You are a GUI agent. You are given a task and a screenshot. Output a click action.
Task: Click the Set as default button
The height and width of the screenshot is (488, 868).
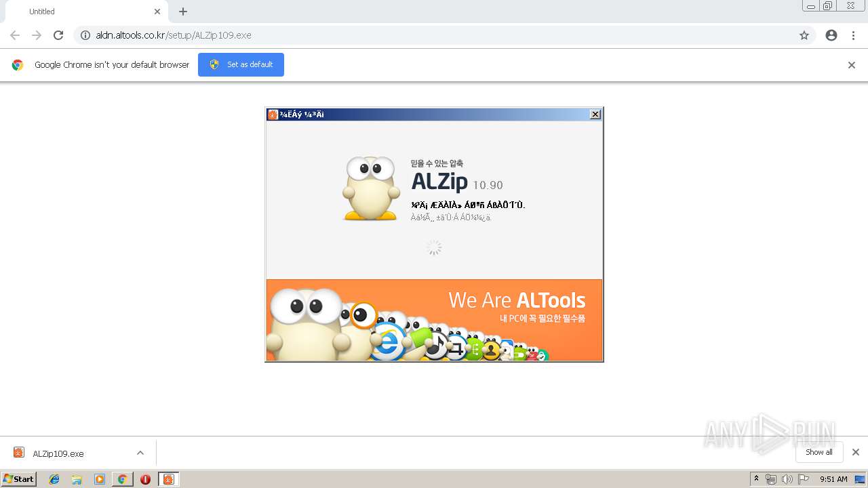(x=241, y=64)
